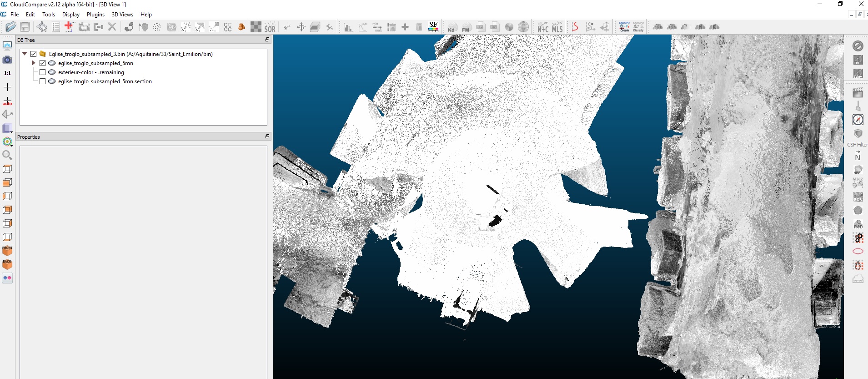Collapse the Eglise_troglo_subsampled_3.bin tree node
This screenshot has width=868, height=379.
(x=24, y=54)
